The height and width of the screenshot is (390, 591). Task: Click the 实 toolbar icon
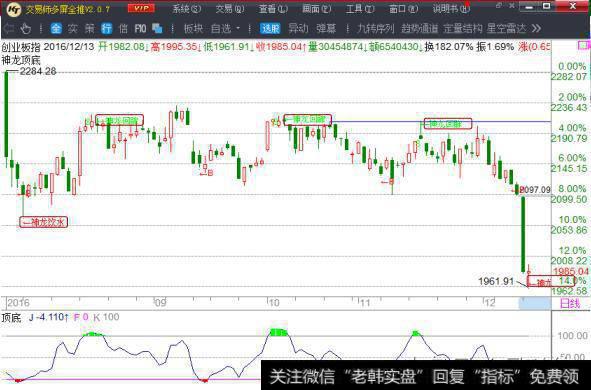pos(73,28)
